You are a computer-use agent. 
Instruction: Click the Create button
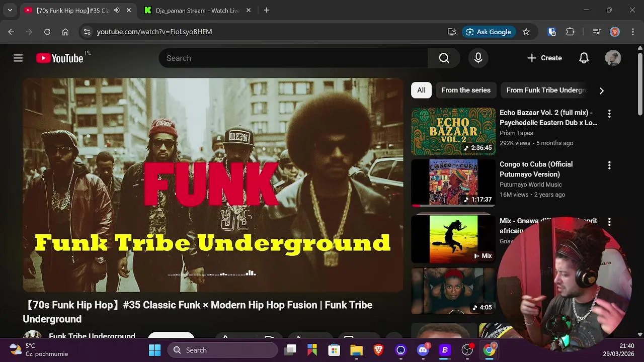(x=544, y=58)
